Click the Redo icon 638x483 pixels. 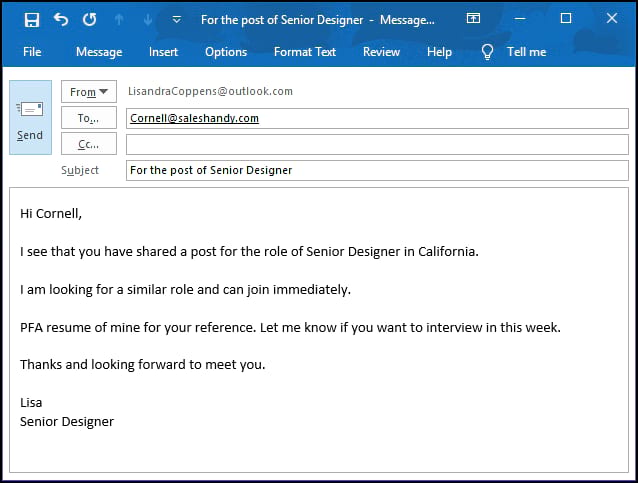pyautogui.click(x=90, y=19)
